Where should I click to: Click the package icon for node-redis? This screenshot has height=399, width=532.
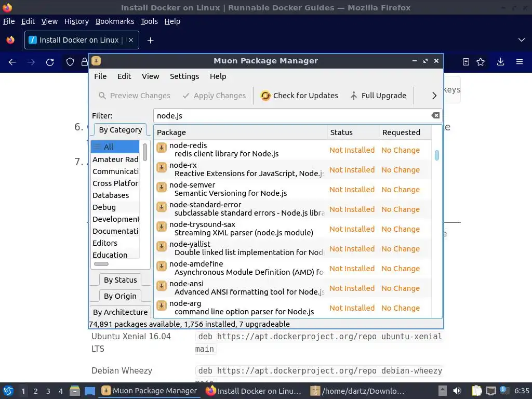[162, 148]
